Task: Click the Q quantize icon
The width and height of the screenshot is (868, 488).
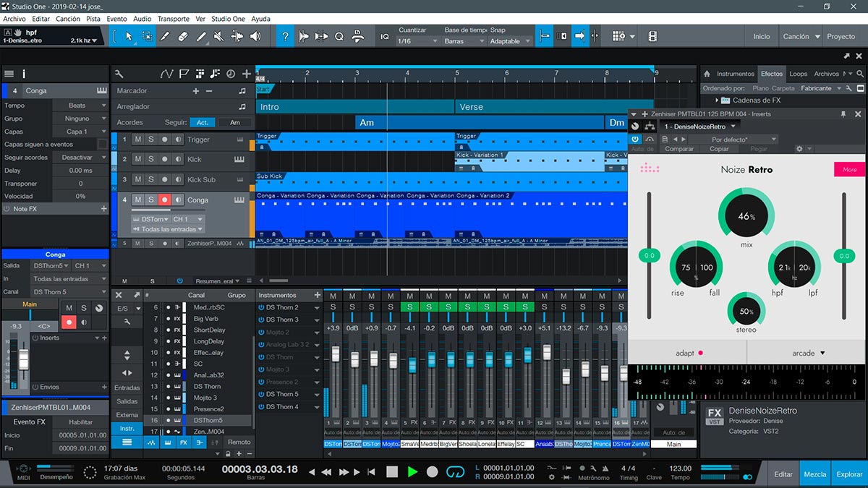Action: pyautogui.click(x=339, y=36)
